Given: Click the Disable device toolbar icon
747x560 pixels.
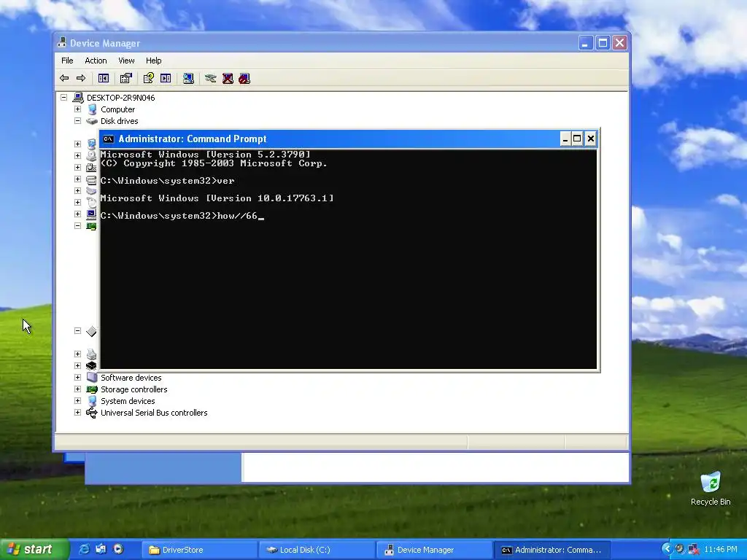Looking at the screenshot, I should [x=244, y=79].
